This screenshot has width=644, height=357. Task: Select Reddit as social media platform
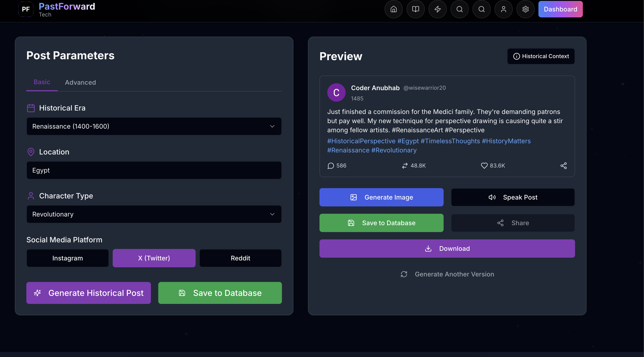240,258
